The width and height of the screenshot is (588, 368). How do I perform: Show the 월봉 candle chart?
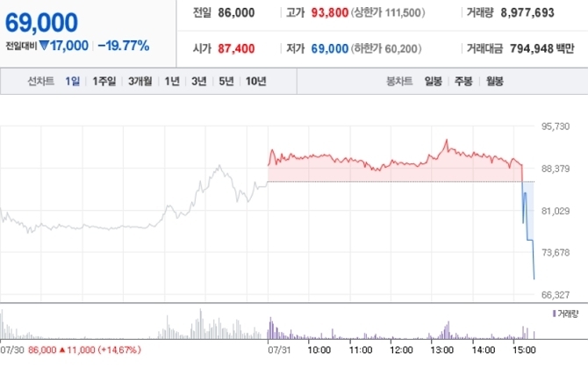[493, 82]
